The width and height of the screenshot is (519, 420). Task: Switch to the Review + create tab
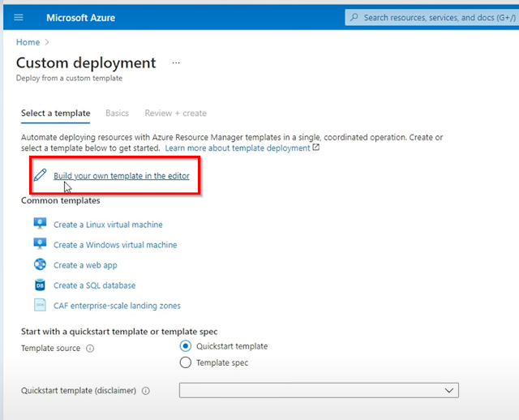tap(176, 114)
